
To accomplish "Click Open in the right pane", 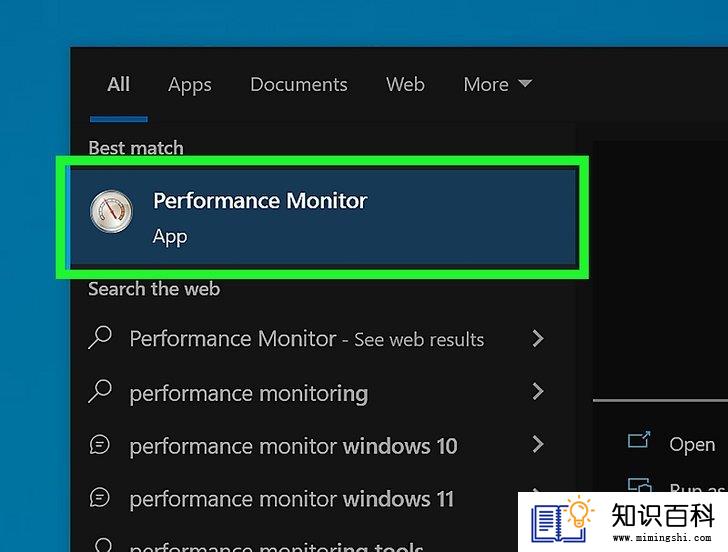I will (692, 445).
